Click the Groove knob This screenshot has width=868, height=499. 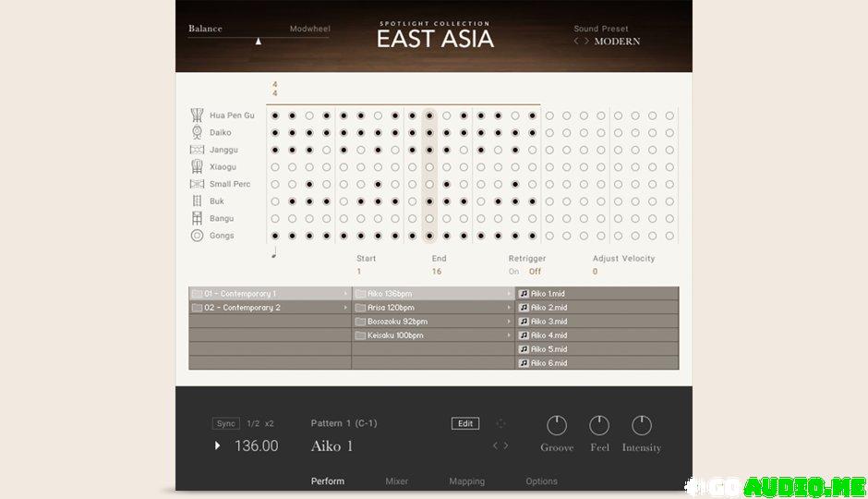tap(557, 425)
